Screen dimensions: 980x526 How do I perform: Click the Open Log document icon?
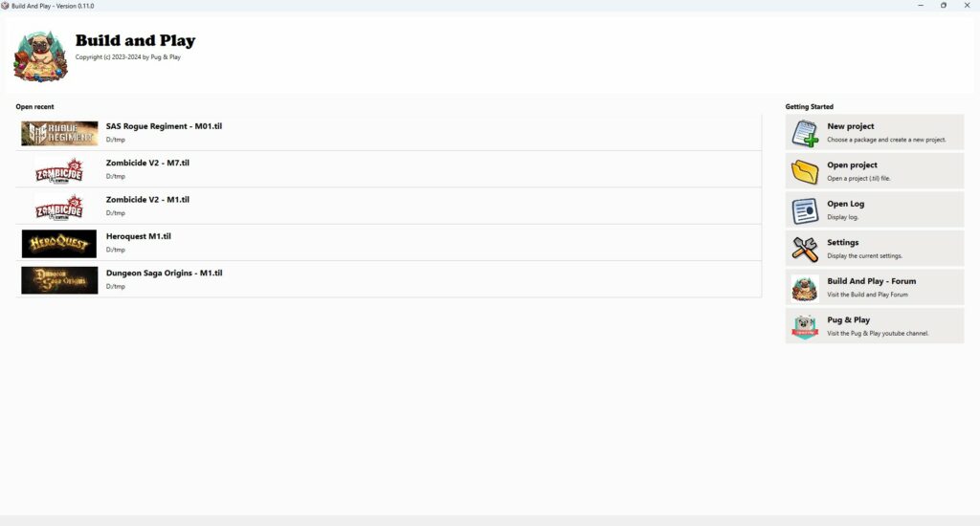click(x=805, y=210)
